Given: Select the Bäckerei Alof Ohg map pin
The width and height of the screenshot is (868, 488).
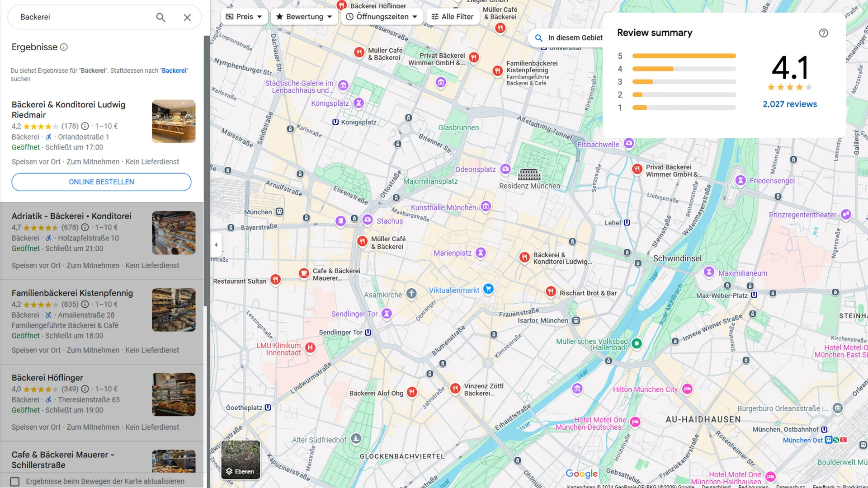Looking at the screenshot, I should pyautogui.click(x=412, y=392).
